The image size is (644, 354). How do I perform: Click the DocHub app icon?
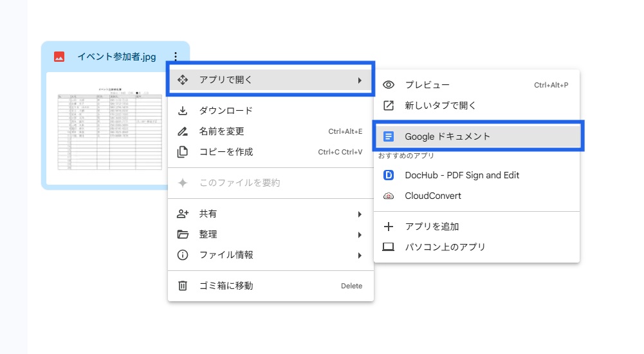click(389, 175)
